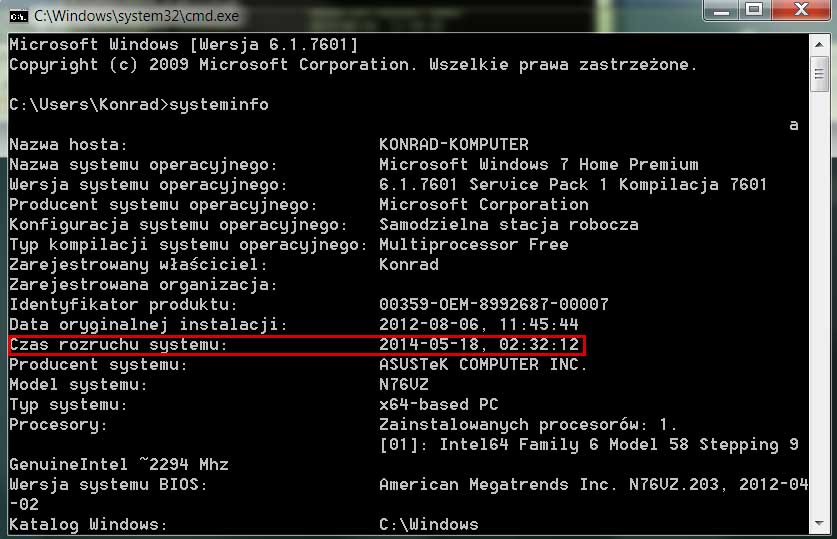Click the Microsoft Windows [Wersja 6.1.7601] line
The image size is (837, 539).
coord(184,44)
